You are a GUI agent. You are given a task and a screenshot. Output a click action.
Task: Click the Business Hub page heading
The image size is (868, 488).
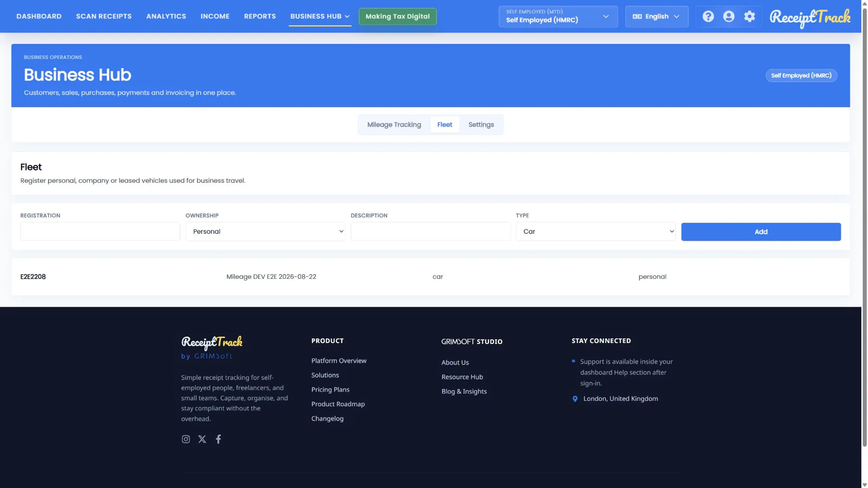click(x=77, y=75)
